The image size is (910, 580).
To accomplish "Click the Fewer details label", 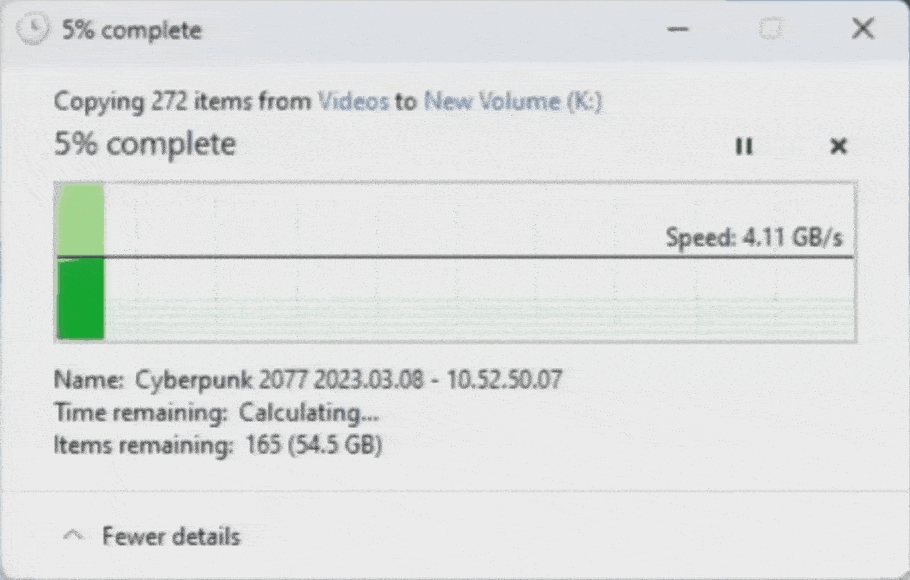I will 171,537.
